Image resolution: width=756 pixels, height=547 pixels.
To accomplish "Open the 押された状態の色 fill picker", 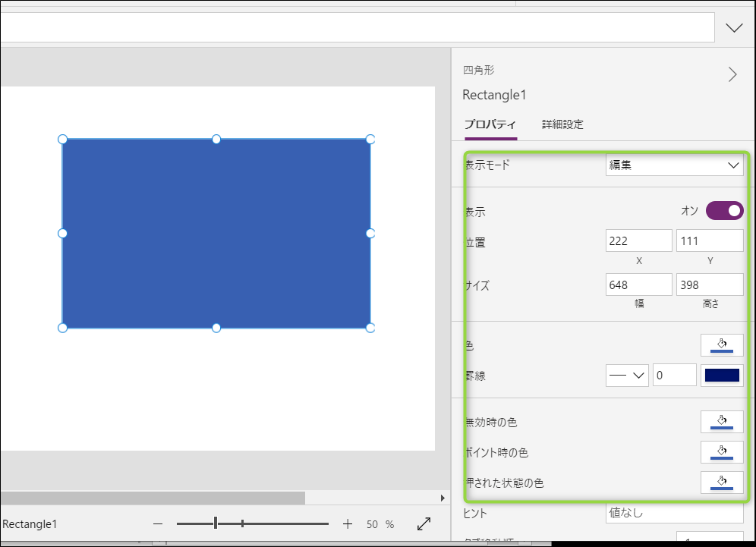I will tap(722, 483).
